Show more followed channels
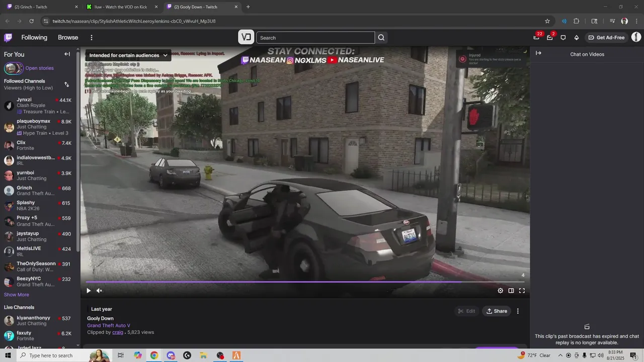This screenshot has height=362, width=644. coord(17,295)
